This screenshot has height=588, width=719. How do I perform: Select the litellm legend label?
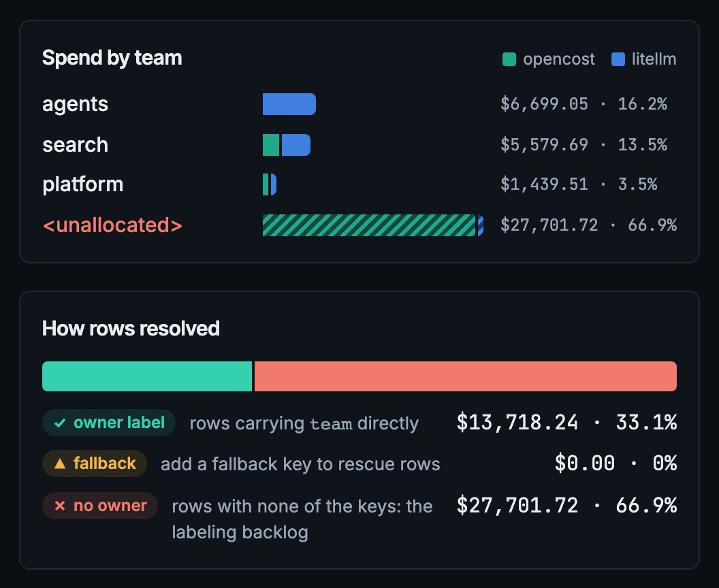654,59
